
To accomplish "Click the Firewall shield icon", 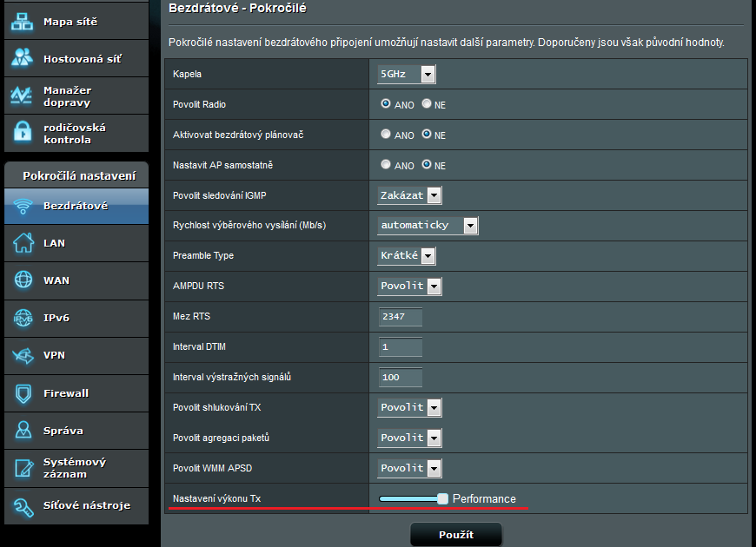I will [23, 393].
